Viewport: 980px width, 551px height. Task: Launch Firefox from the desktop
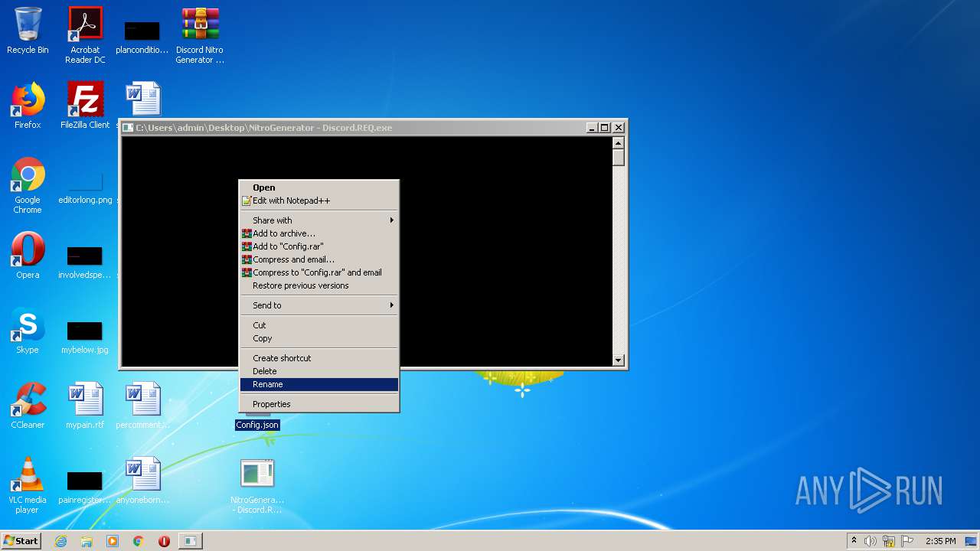tap(28, 106)
